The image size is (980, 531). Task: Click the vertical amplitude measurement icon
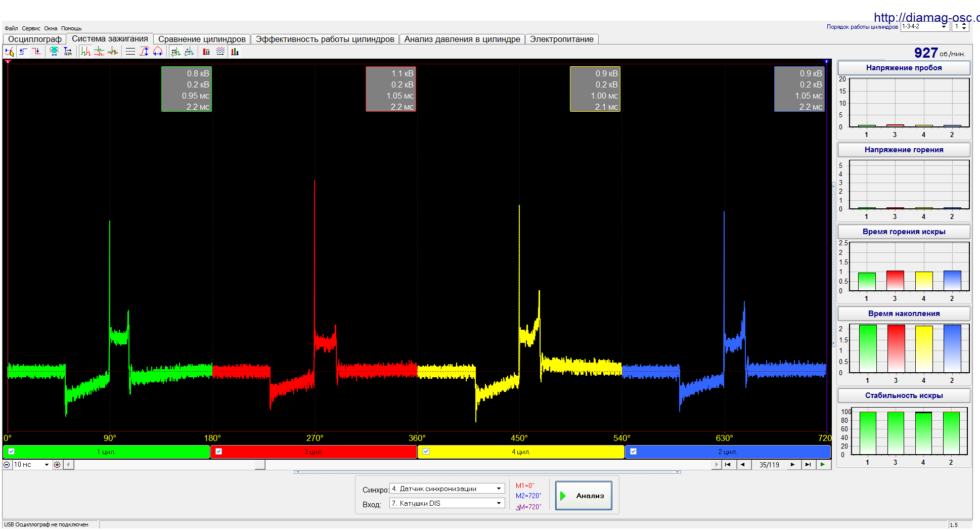coord(144,52)
